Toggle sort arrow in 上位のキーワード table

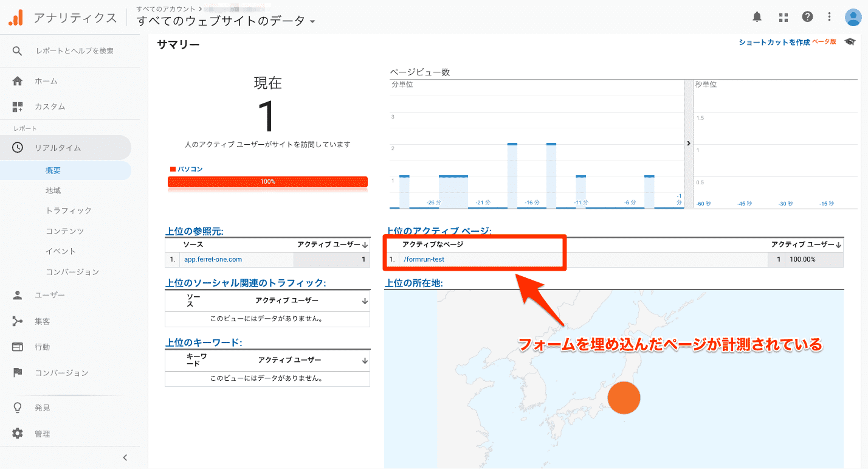tap(363, 360)
